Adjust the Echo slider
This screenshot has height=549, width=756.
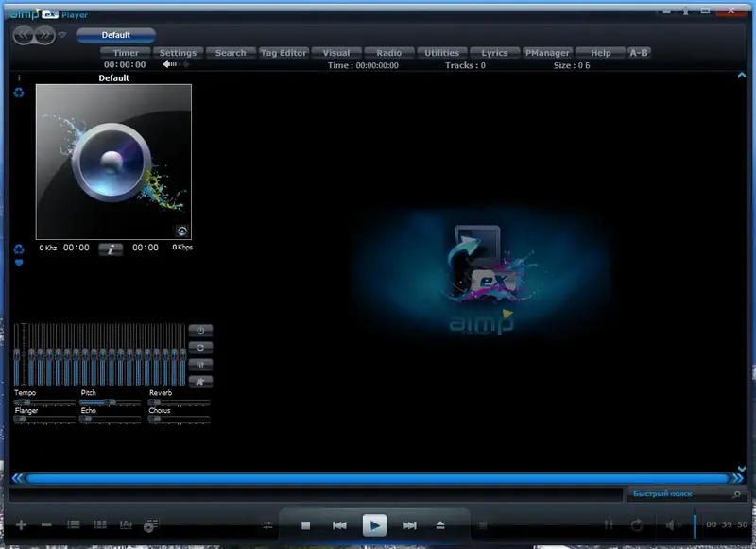[x=111, y=420]
